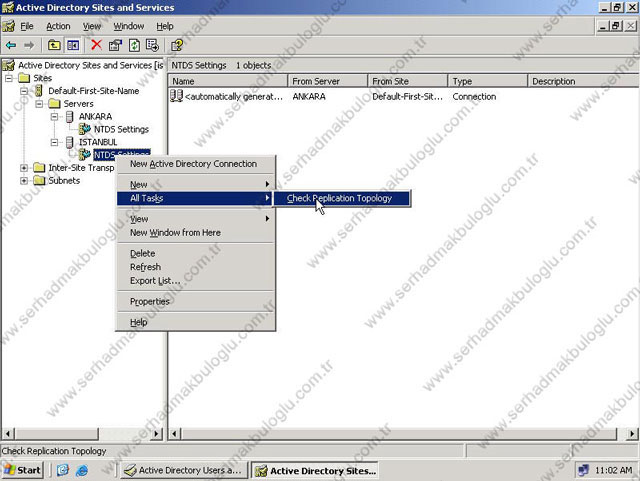Sort by Description column header
640x481 pixels.
[x=584, y=81]
